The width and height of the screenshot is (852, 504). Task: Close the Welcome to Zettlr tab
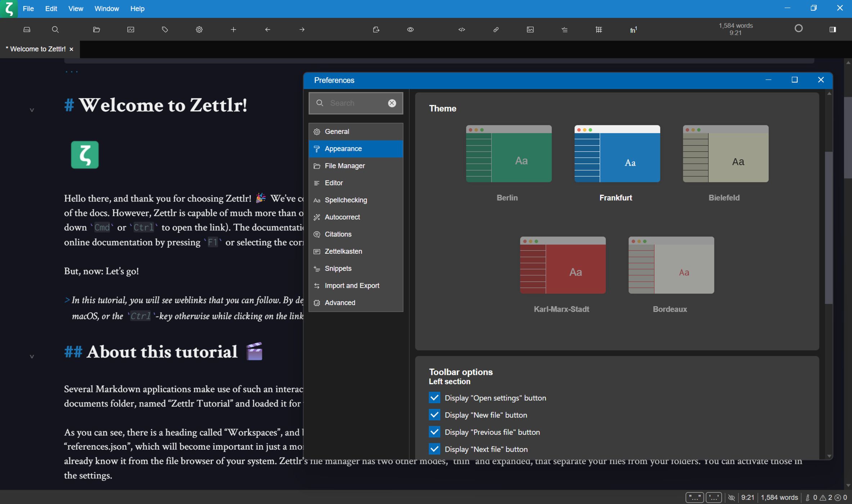(x=71, y=49)
